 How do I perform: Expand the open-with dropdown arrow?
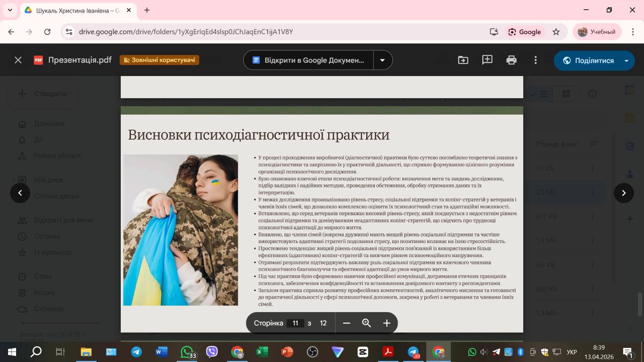click(x=382, y=60)
